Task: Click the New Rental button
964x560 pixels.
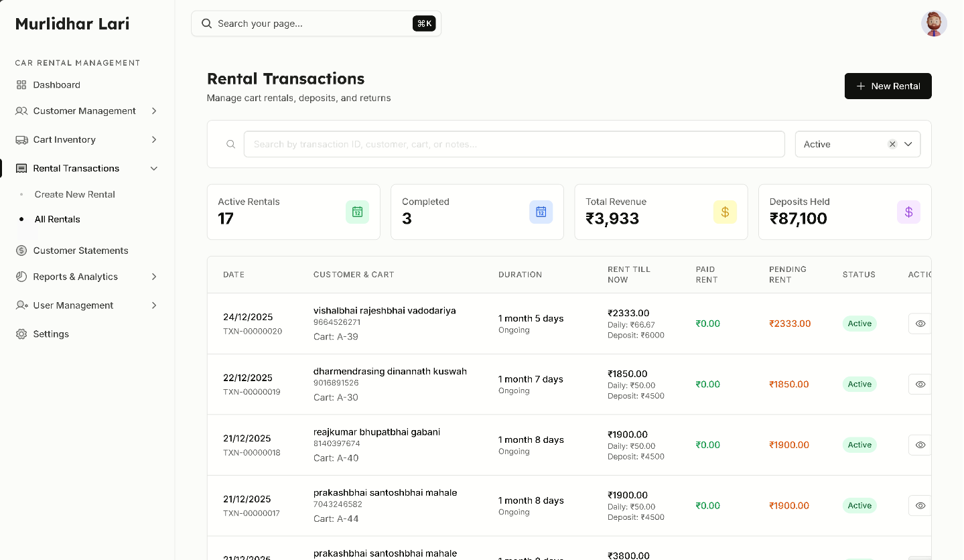Action: click(888, 86)
